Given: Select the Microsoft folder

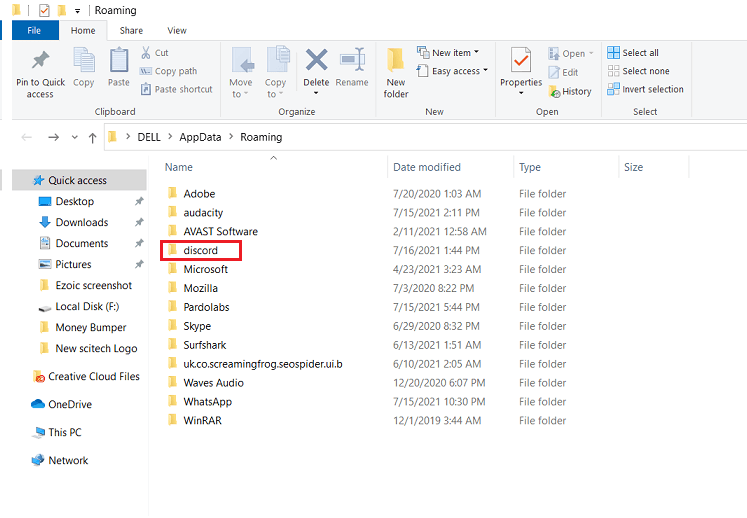Looking at the screenshot, I should (206, 269).
